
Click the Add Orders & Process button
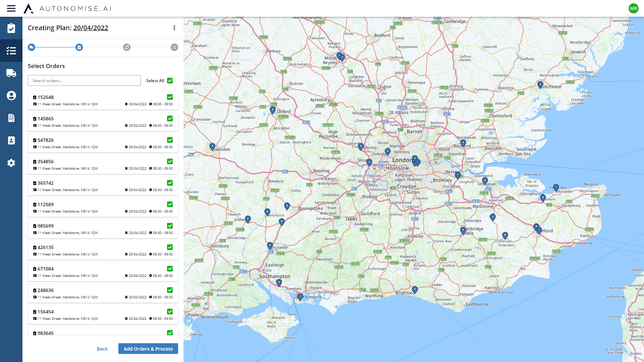click(148, 349)
